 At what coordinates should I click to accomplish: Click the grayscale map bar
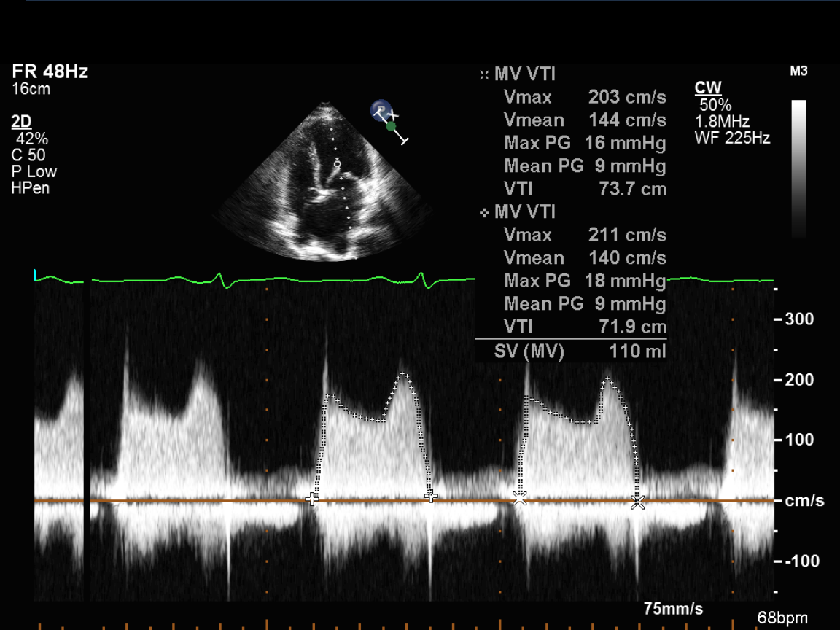pos(799,168)
